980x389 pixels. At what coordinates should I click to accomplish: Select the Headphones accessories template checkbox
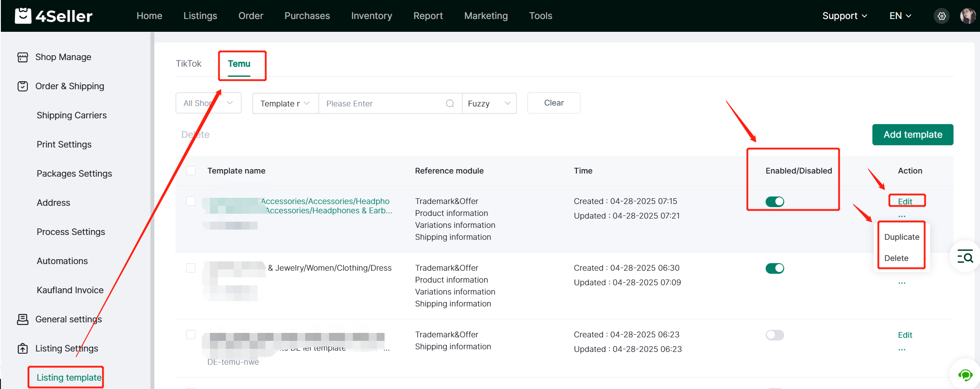(x=191, y=201)
